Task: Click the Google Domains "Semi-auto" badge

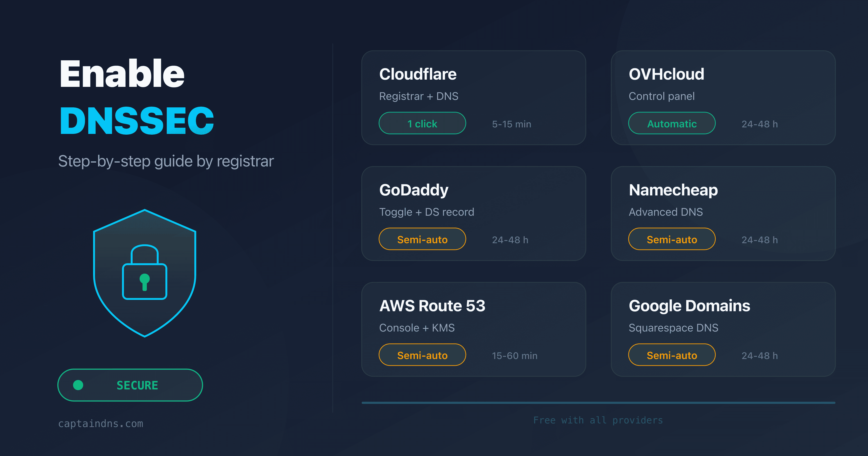Action: (671, 355)
